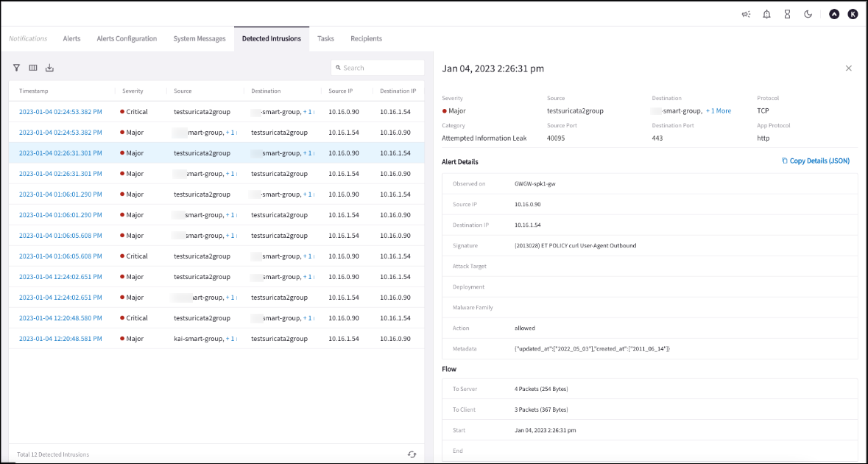Open the System Messages tab
This screenshot has width=868, height=464.
200,38
